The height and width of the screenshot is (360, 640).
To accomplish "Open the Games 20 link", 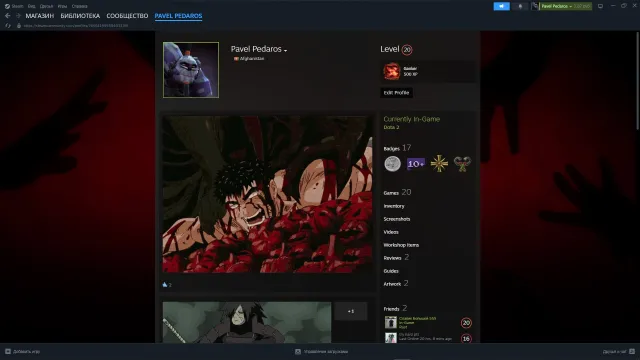I will [397, 192].
